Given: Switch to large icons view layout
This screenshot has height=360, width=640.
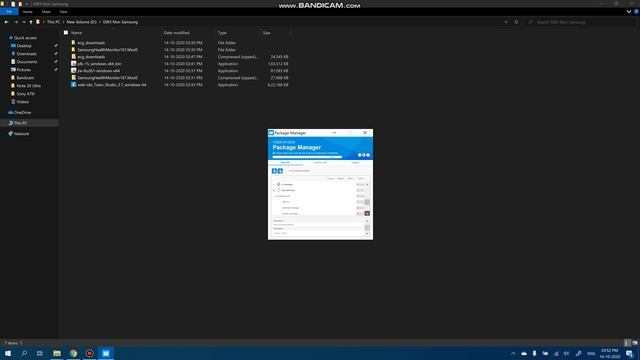Looking at the screenshot, I should point(635,343).
